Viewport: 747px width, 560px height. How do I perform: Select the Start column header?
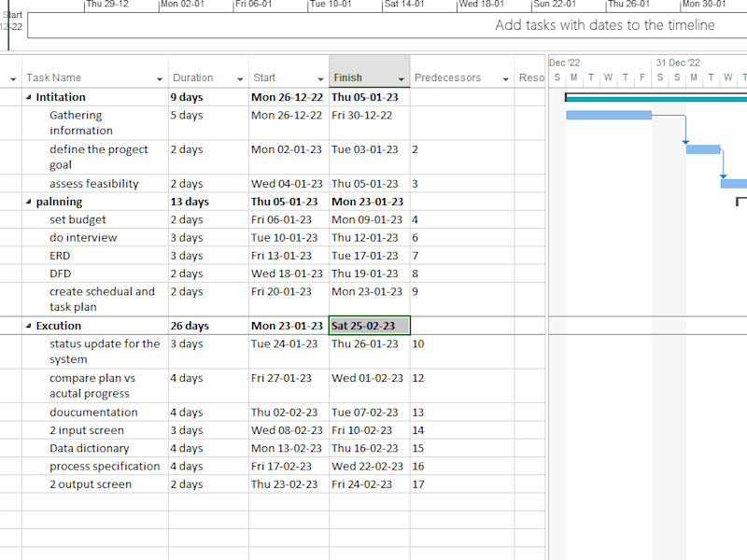(x=289, y=72)
